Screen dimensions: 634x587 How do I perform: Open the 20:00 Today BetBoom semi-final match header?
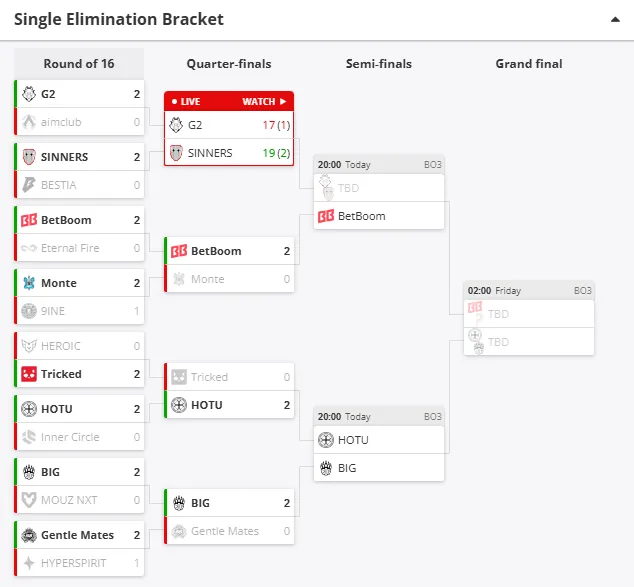coord(378,165)
